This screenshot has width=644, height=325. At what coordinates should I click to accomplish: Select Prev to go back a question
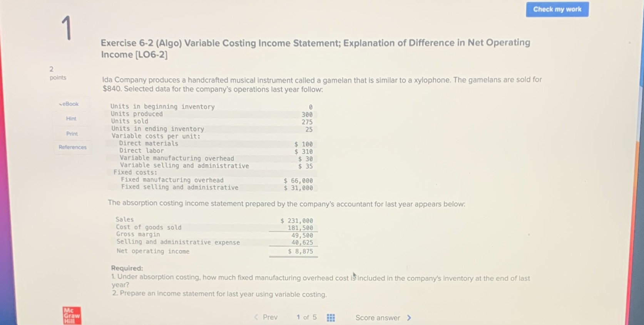coord(270,317)
